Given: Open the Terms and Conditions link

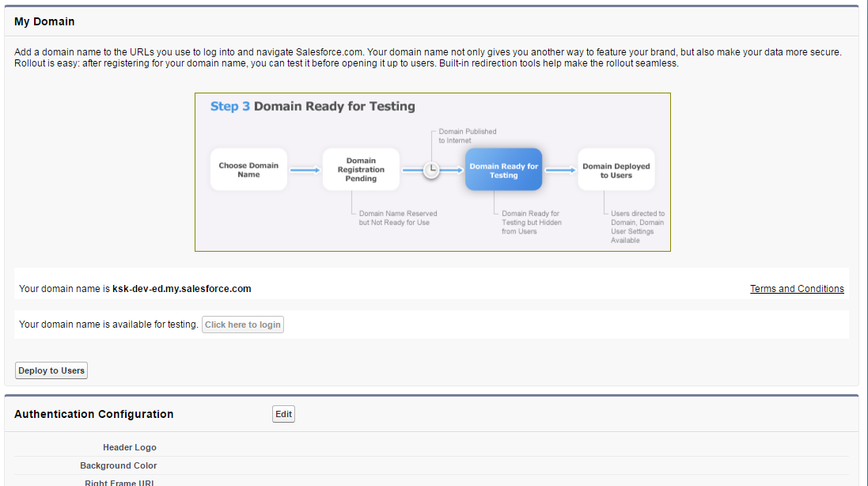Looking at the screenshot, I should (797, 288).
